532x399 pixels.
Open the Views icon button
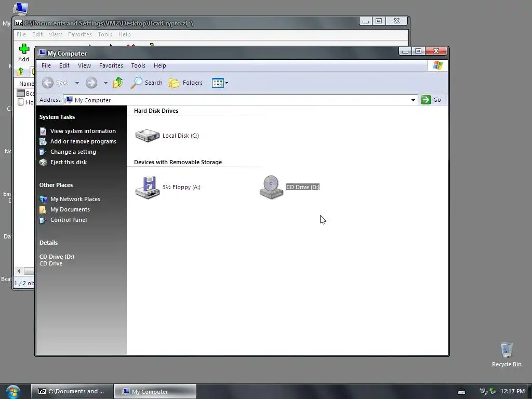pos(218,83)
